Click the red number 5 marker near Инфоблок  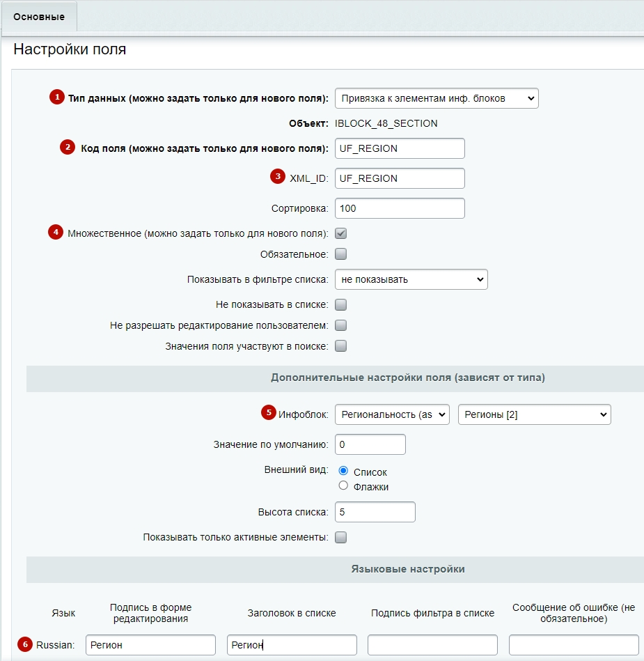point(269,413)
